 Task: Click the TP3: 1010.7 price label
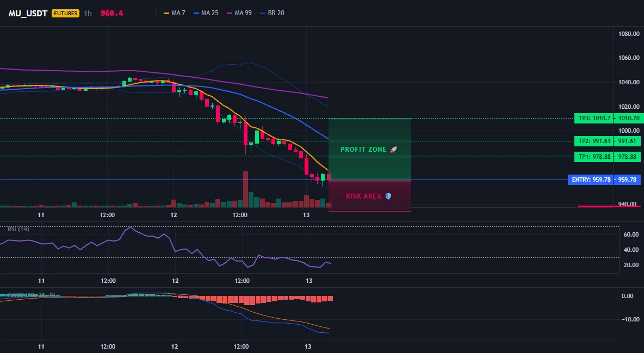click(x=593, y=119)
